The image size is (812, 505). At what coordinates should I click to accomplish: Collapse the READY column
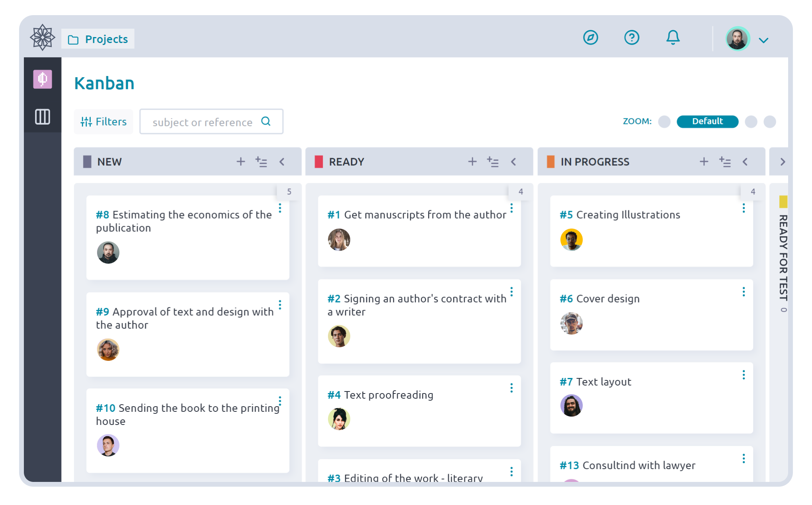(x=513, y=161)
